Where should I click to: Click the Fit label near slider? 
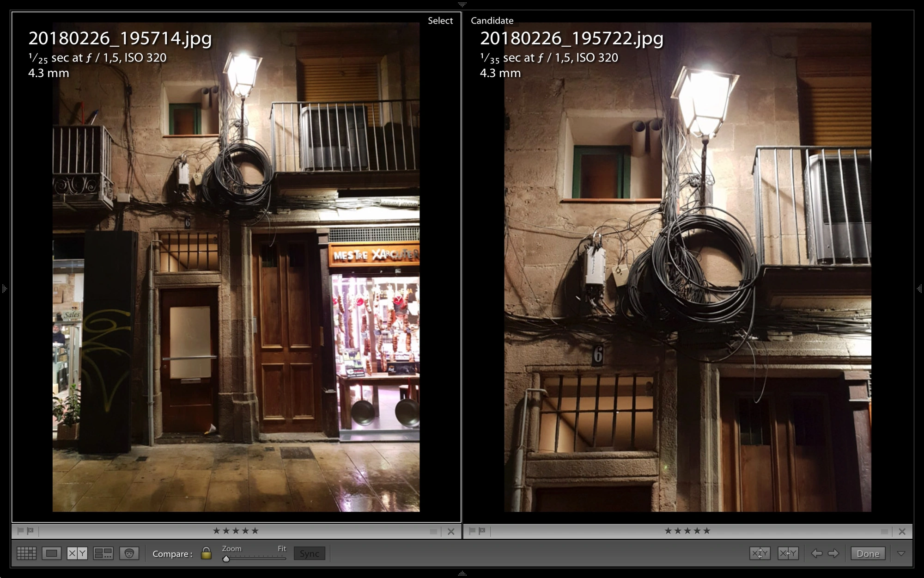(x=282, y=548)
